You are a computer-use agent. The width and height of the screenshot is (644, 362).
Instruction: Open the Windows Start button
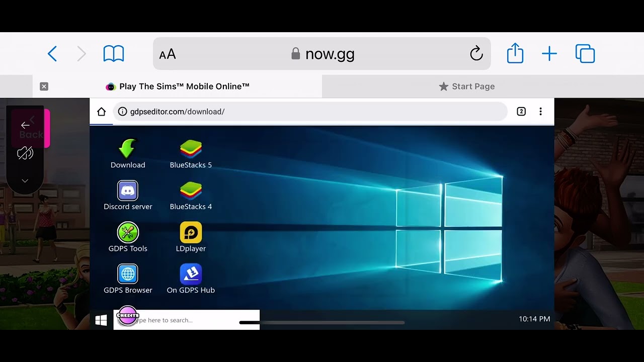coord(101,320)
